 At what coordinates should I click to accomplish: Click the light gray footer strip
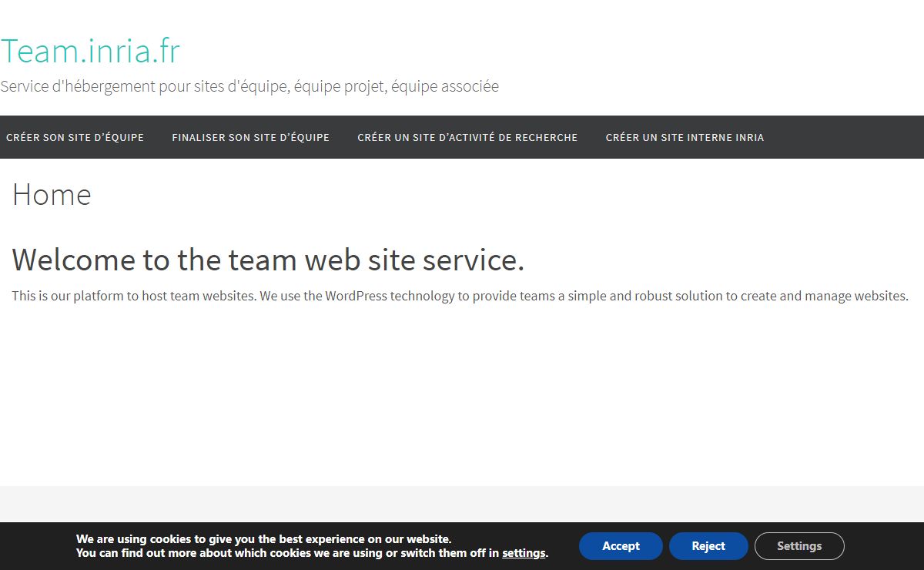tap(462, 504)
